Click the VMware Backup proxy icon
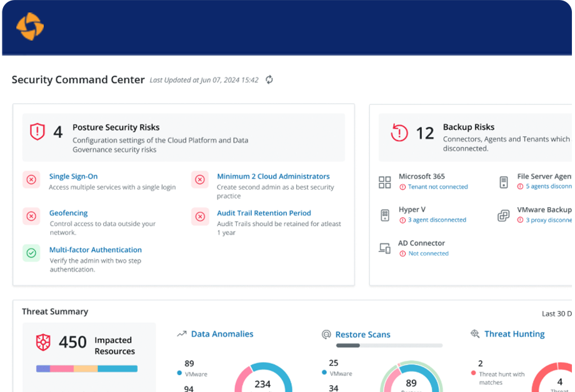Screen dimensions: 575x392 (x=503, y=215)
